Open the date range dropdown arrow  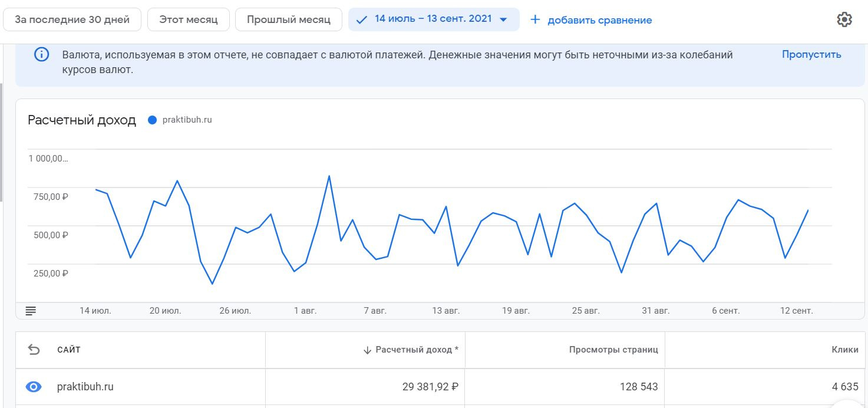click(x=503, y=19)
